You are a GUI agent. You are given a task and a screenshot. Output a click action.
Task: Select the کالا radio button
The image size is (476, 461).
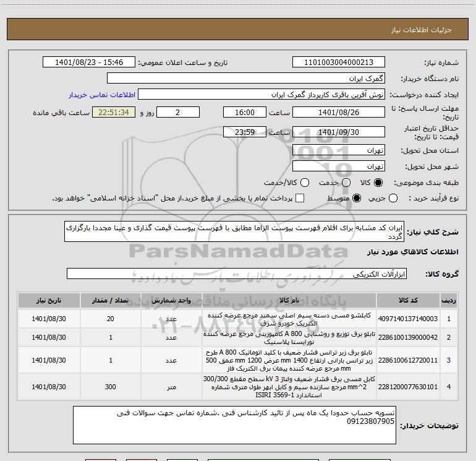(378, 183)
